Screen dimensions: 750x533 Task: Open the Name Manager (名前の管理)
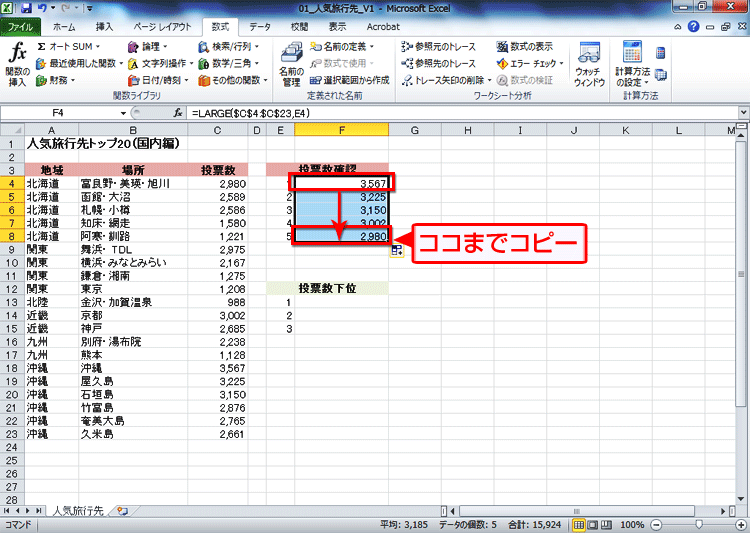(x=291, y=65)
